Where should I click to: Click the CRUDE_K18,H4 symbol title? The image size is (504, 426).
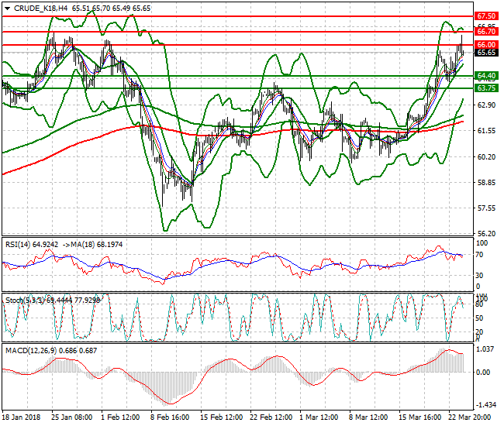39,8
